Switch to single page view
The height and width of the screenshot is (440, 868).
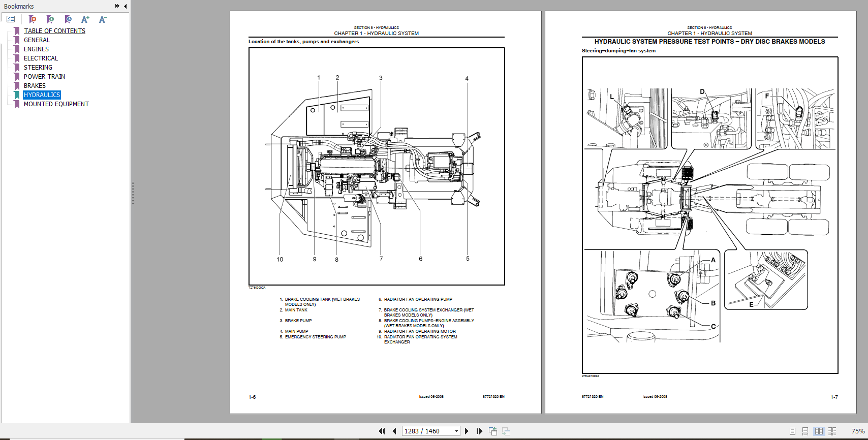click(792, 431)
